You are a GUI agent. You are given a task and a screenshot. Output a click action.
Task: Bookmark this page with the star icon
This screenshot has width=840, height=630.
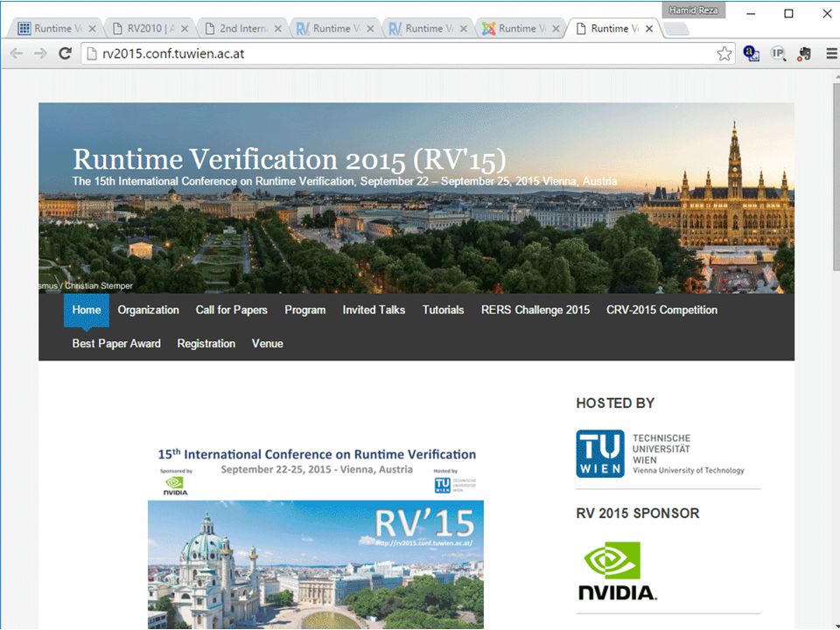[x=724, y=53]
